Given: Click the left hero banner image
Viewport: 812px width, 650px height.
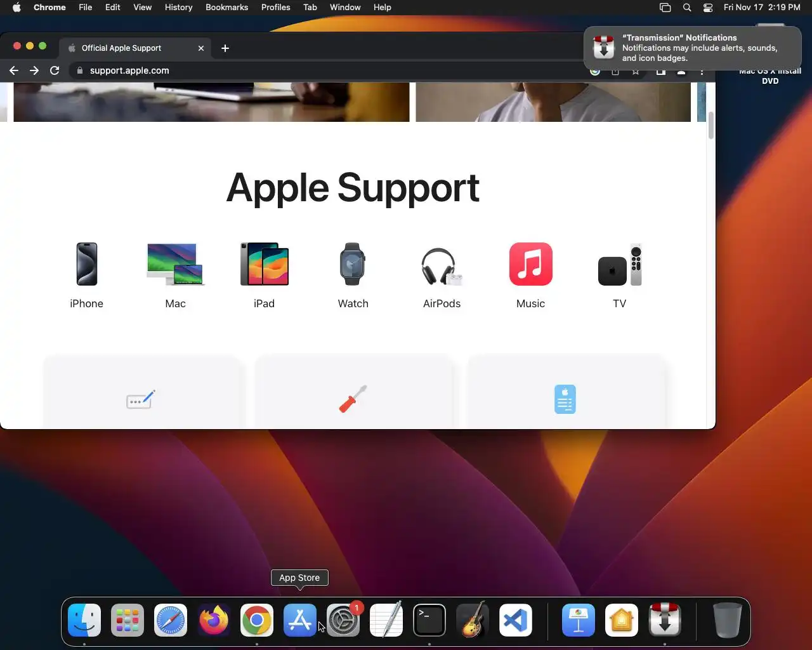Looking at the screenshot, I should click(211, 102).
